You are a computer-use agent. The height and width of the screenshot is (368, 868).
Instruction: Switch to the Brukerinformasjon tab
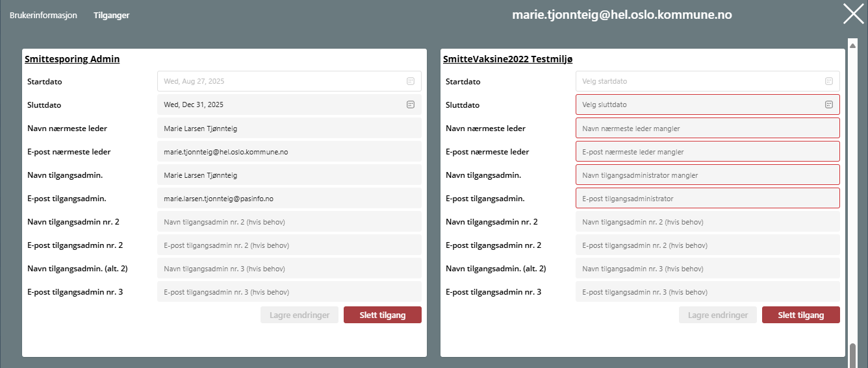[x=44, y=16]
